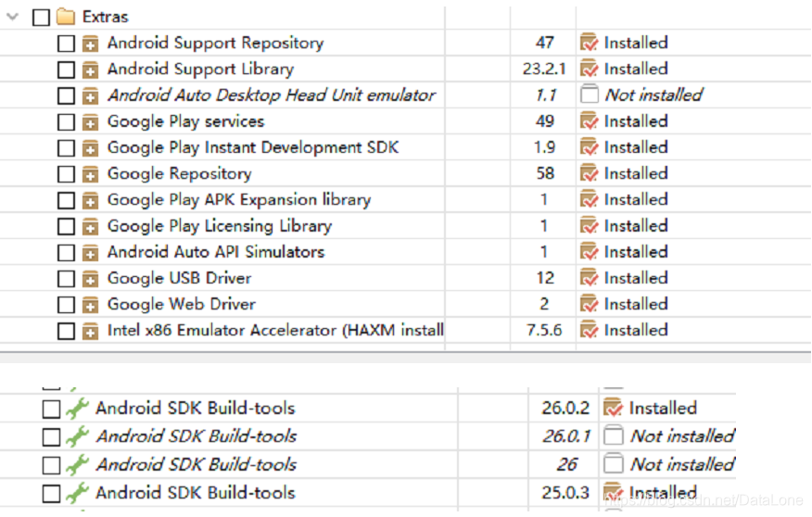The image size is (812, 517).
Task: Check Android SDK Build-tools 26 checkbox
Action: 51,465
